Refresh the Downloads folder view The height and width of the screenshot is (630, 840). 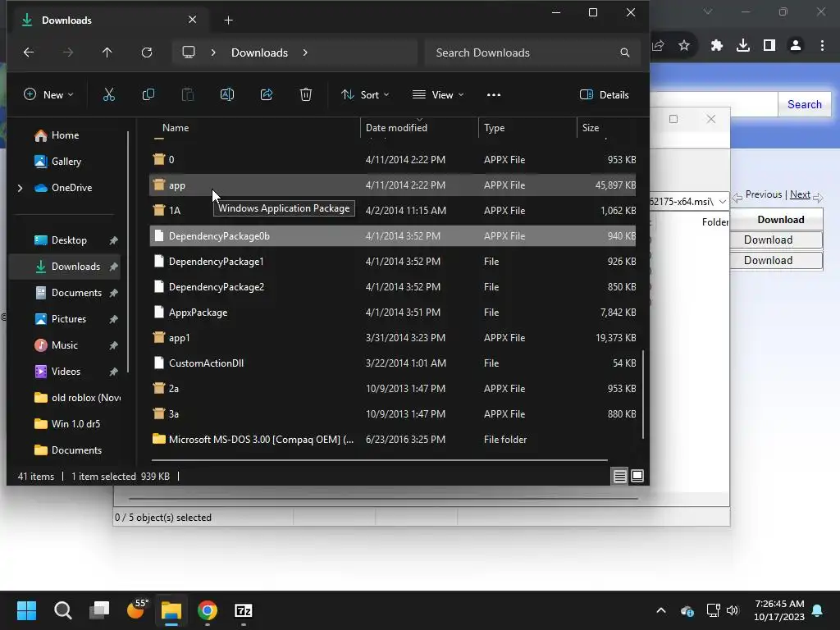[147, 52]
